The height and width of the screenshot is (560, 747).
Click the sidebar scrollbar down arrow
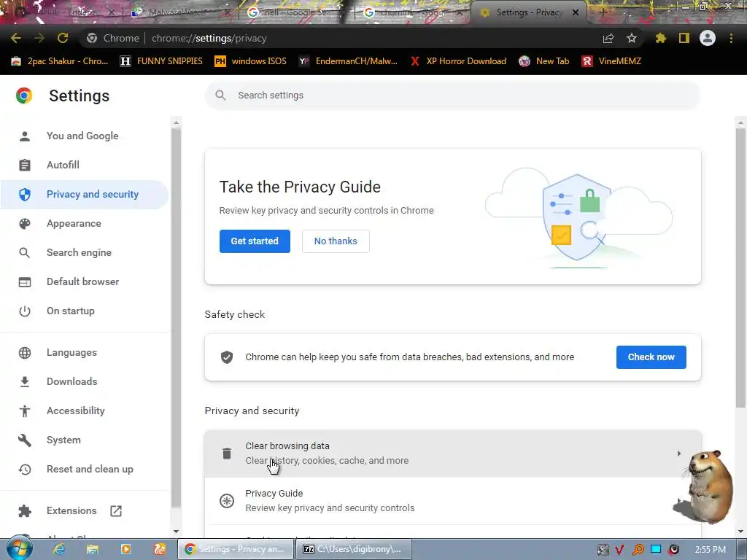pos(177,532)
